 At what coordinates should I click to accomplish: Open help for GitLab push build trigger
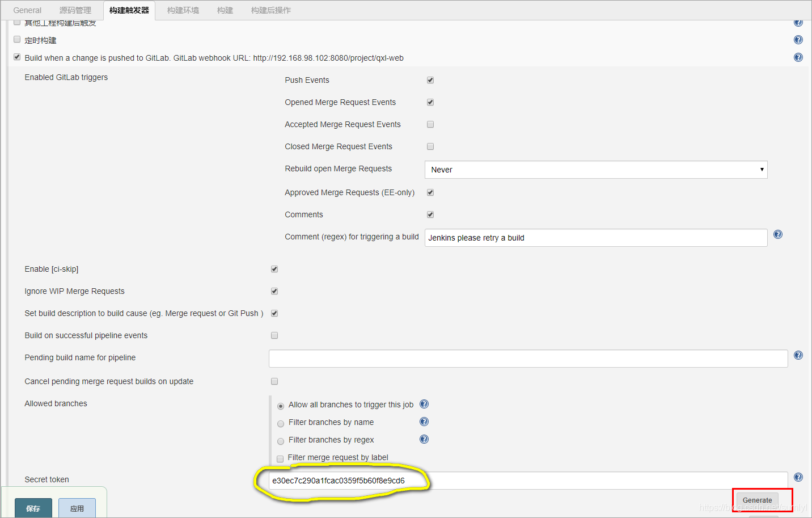pos(798,57)
